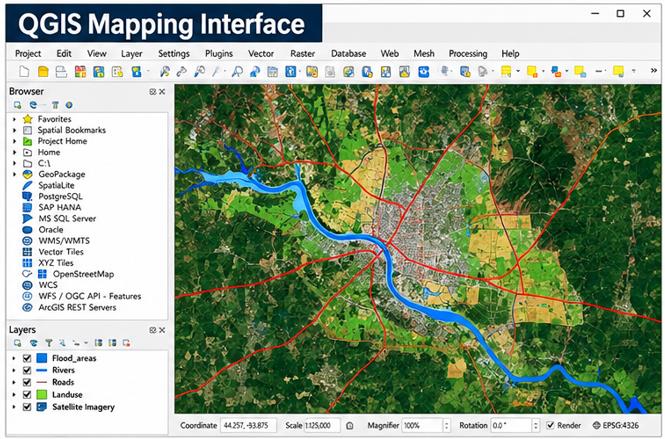Click the Collapse All icon in Layers toolbar
This screenshot has width=665, height=439.
coord(112,343)
